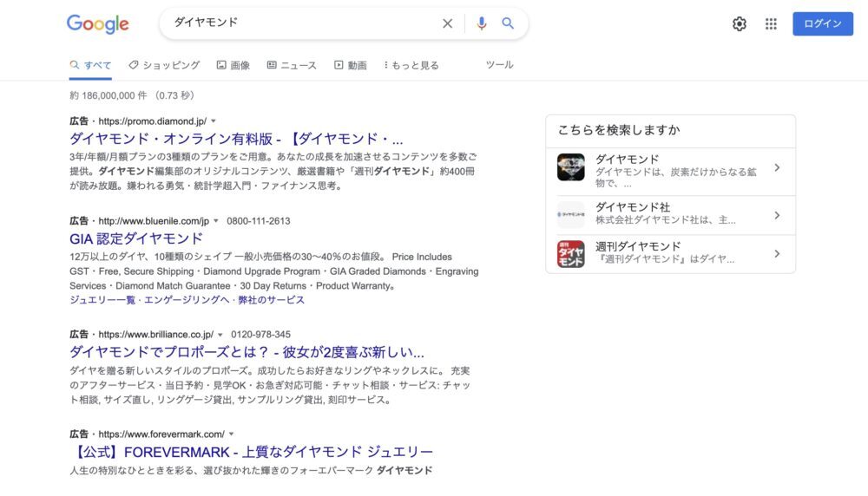Open the GIA 認定ダイヤモンド ad link
Viewport: 868px width, 496px height.
(136, 238)
